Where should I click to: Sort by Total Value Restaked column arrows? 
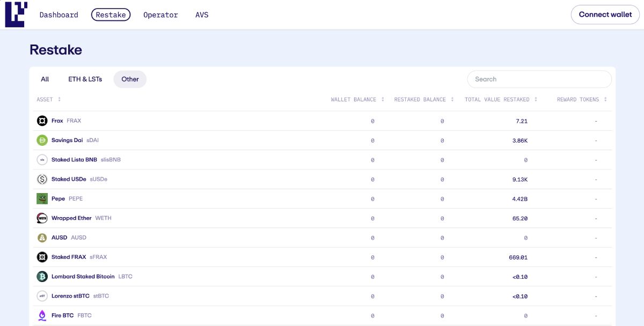(x=536, y=100)
